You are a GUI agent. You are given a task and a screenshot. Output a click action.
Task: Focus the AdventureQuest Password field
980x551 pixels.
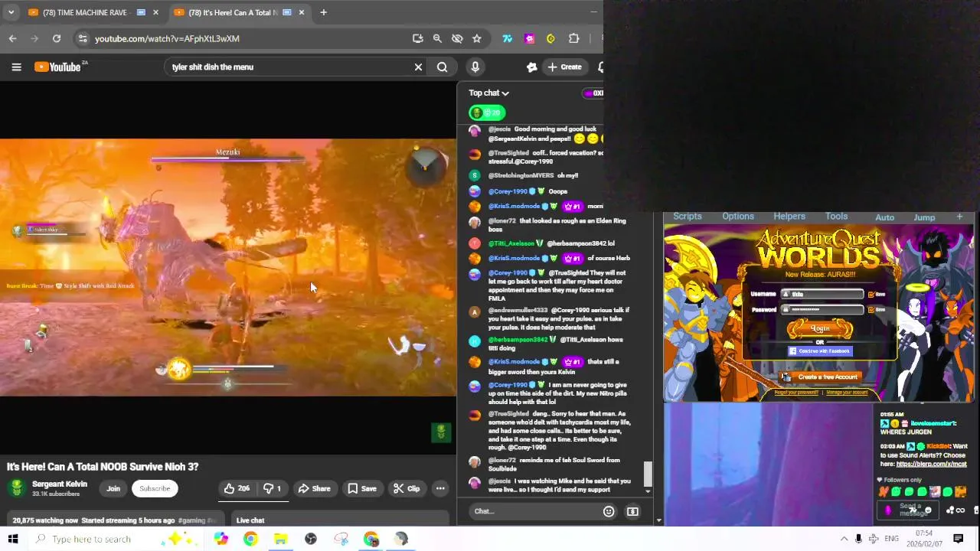tap(822, 309)
